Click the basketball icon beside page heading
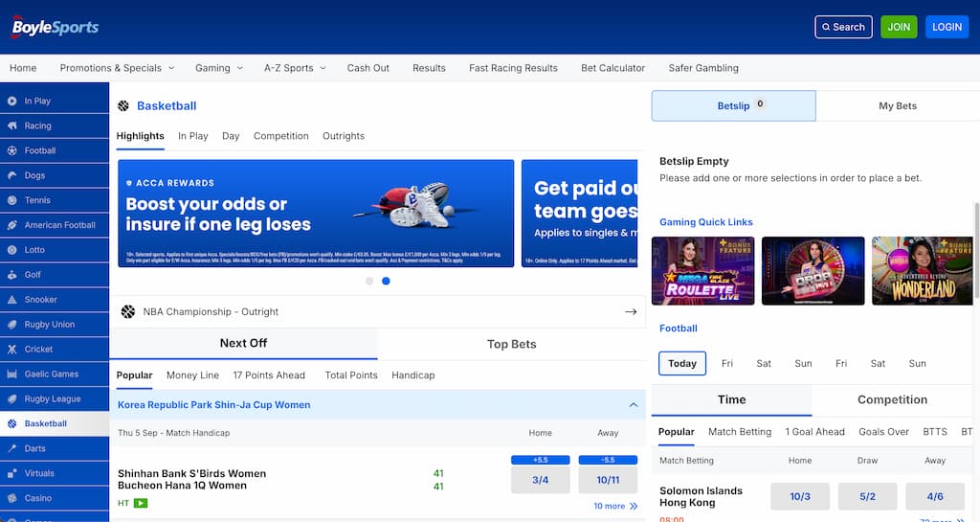Screen dimensions: 980x522 (123, 105)
